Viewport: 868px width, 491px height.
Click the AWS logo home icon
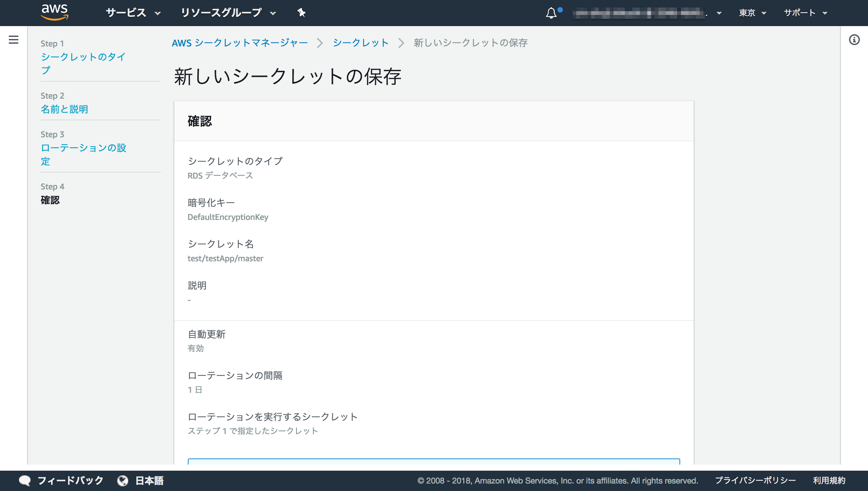tap(55, 13)
